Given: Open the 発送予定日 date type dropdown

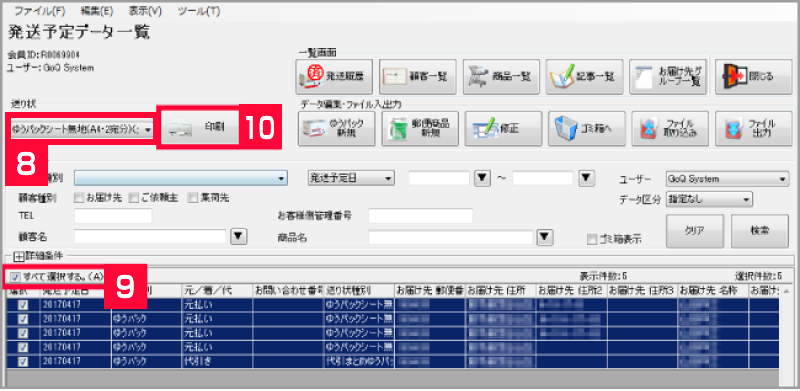Looking at the screenshot, I should [351, 179].
